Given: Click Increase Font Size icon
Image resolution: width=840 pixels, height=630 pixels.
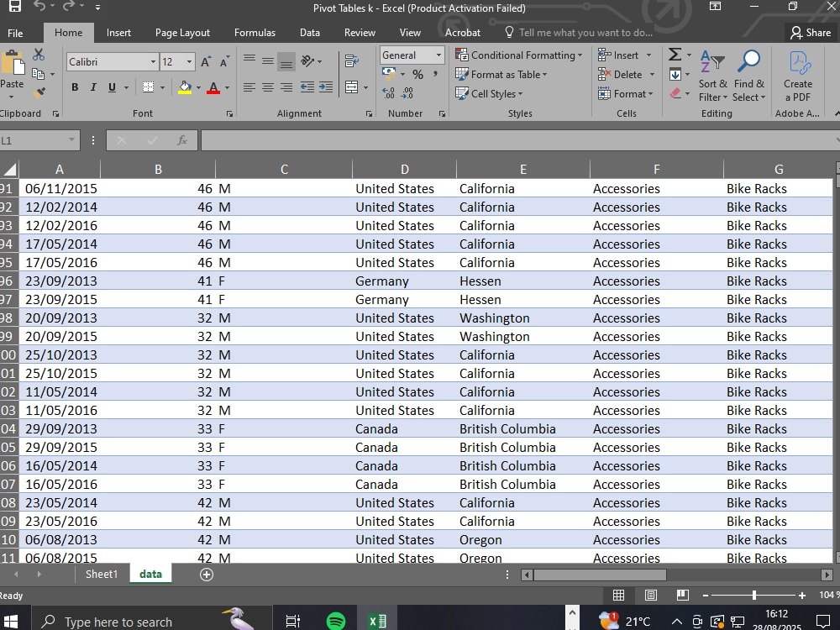Looking at the screenshot, I should [x=206, y=61].
